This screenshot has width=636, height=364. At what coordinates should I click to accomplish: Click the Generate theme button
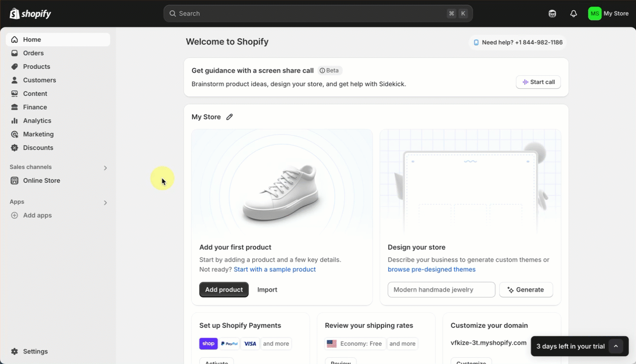tap(526, 290)
